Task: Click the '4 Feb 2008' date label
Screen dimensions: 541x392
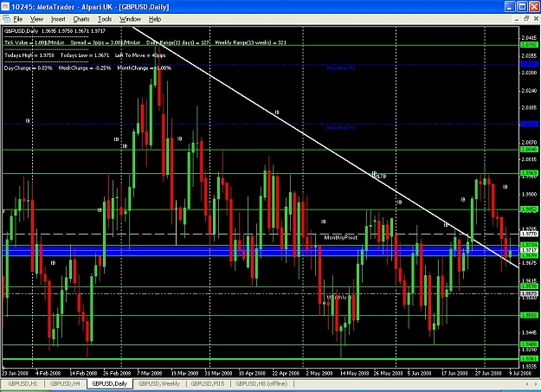Action: [x=48, y=373]
